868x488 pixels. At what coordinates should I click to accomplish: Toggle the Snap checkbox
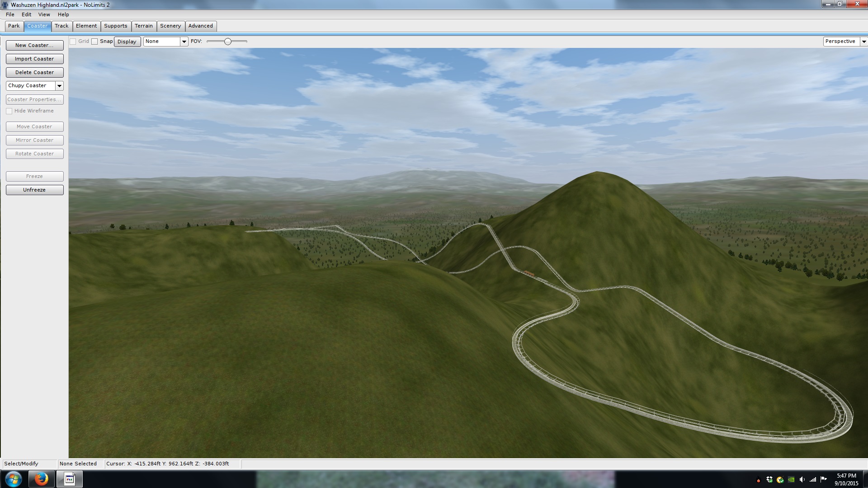tap(94, 42)
